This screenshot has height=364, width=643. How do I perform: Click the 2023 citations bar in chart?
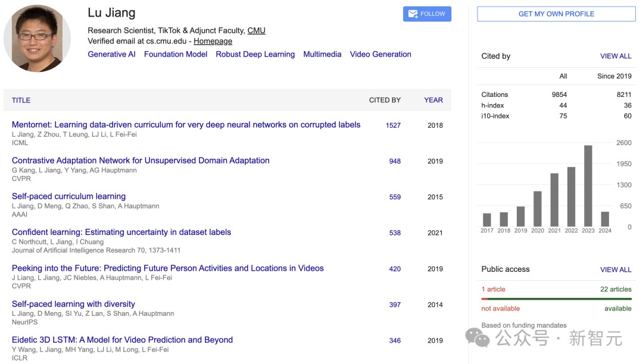pos(588,186)
